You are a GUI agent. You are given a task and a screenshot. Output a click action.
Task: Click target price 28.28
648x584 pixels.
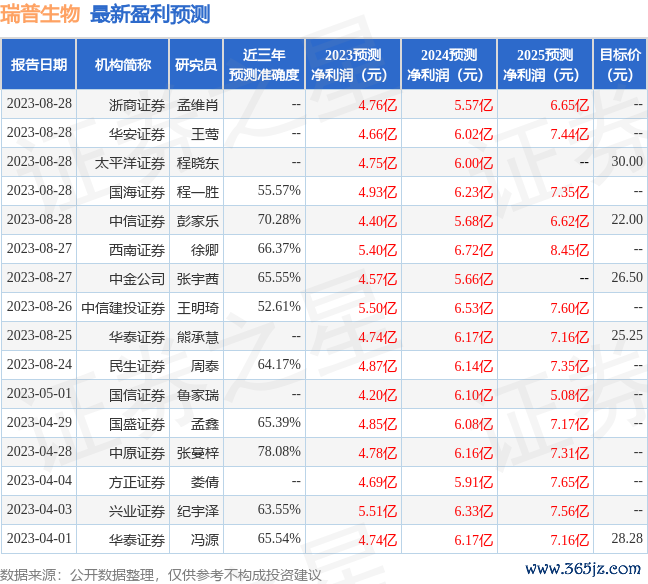coord(627,538)
